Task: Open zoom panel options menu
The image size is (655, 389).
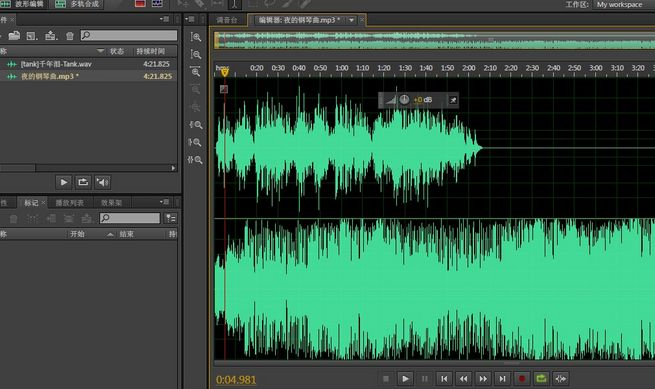Action: (190, 19)
